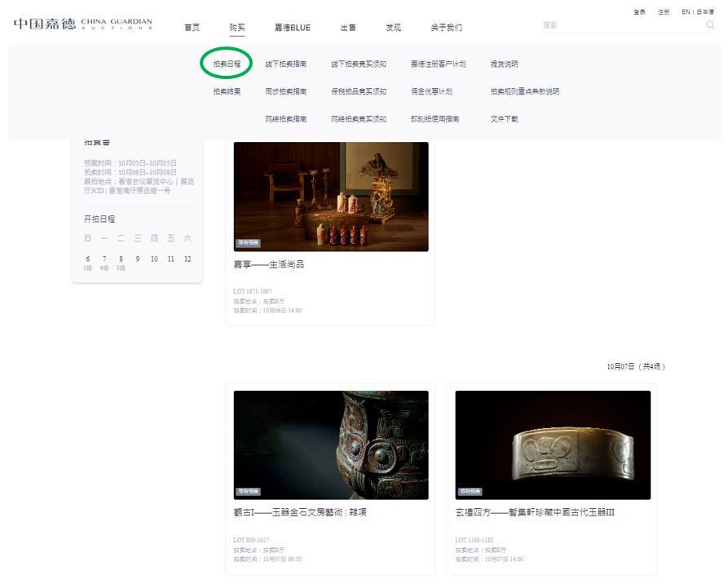Select date 12 in the 开拍日程 calendar
Screen dimensions: 728x584
point(188,259)
